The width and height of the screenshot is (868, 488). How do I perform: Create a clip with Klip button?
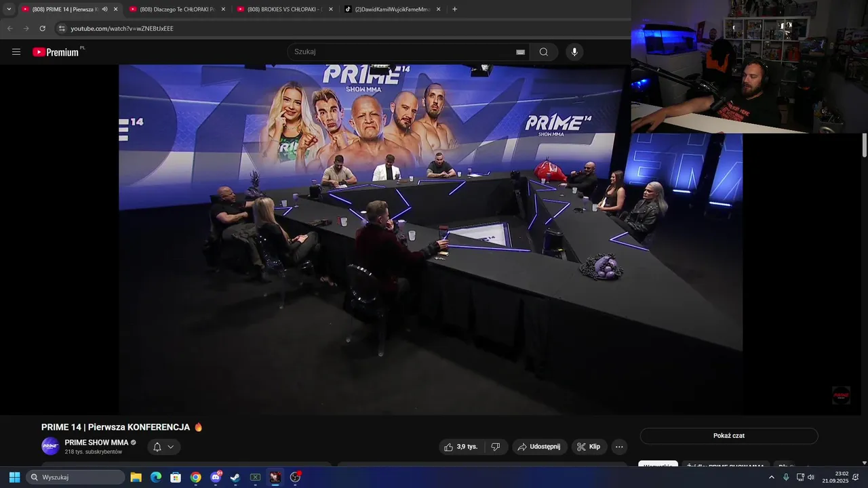(589, 447)
